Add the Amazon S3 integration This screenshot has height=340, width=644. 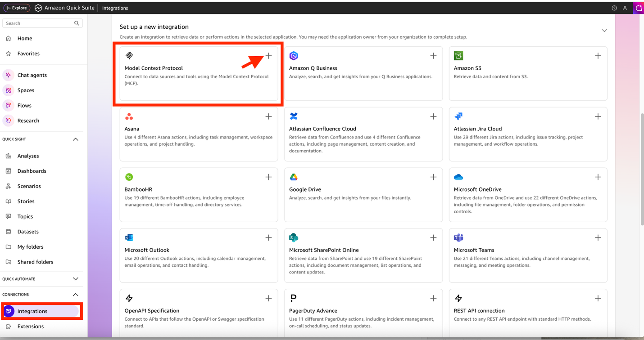598,56
